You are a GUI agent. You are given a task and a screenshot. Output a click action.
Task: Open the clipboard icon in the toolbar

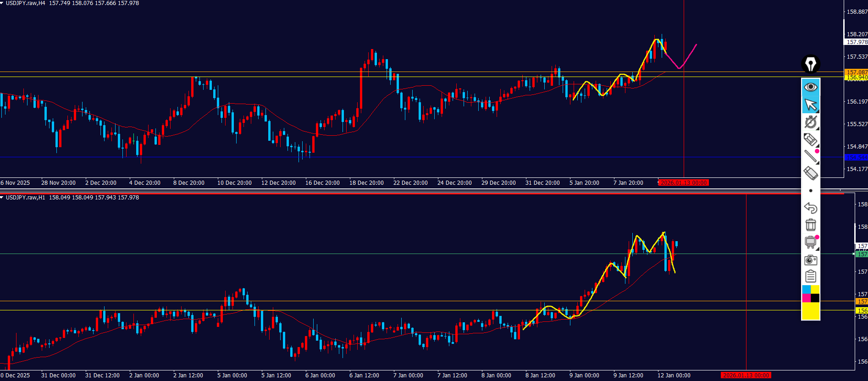(x=810, y=276)
